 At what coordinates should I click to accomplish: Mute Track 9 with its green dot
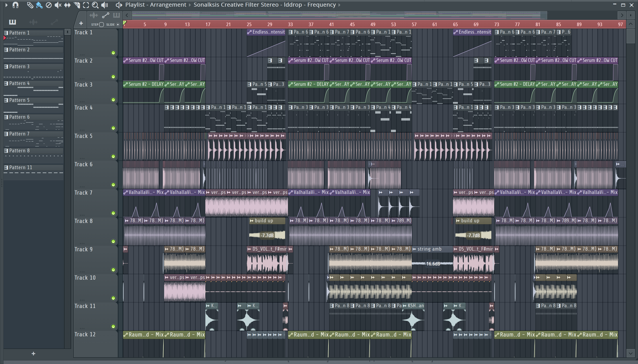click(x=113, y=270)
